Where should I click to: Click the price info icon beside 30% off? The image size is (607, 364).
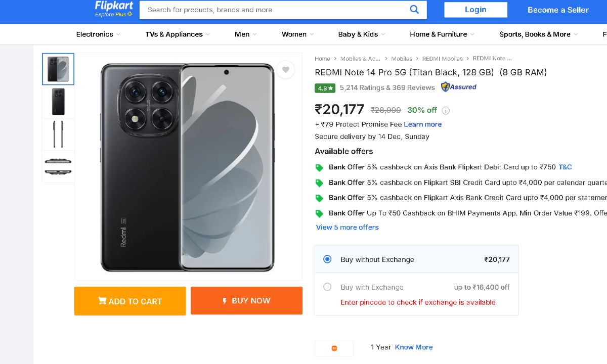446,110
